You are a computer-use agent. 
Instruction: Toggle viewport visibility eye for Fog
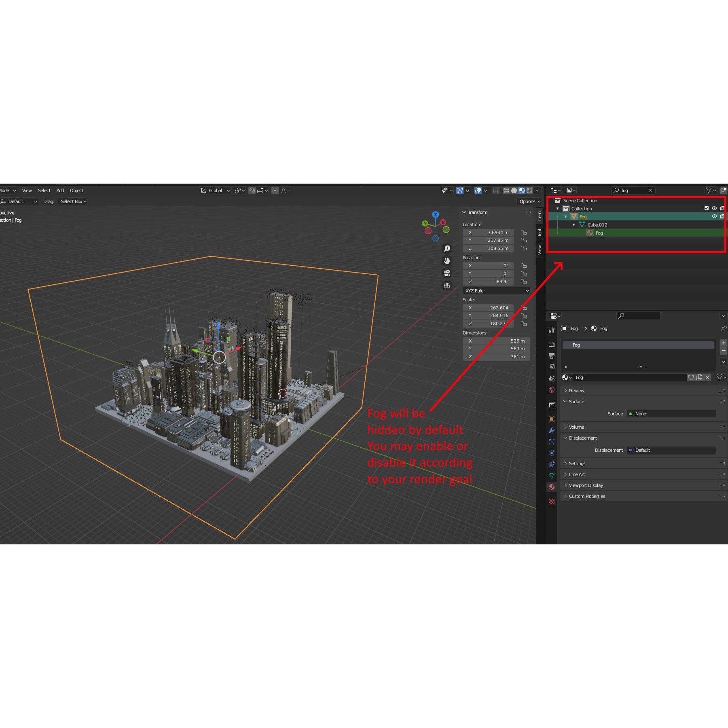[x=715, y=216]
